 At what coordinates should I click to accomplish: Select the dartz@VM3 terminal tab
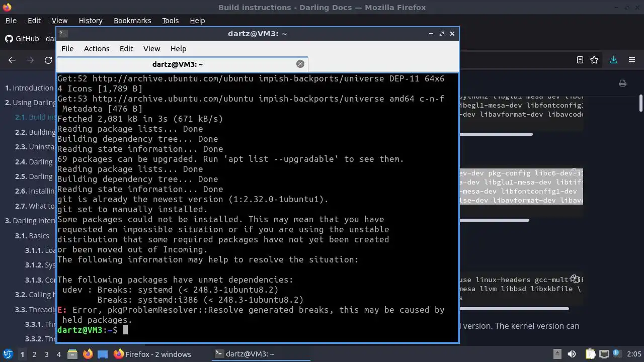click(178, 64)
